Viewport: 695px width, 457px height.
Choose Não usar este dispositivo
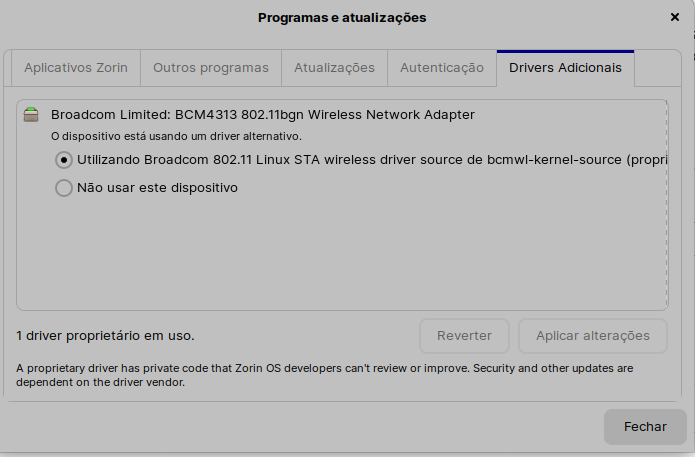pos(64,187)
